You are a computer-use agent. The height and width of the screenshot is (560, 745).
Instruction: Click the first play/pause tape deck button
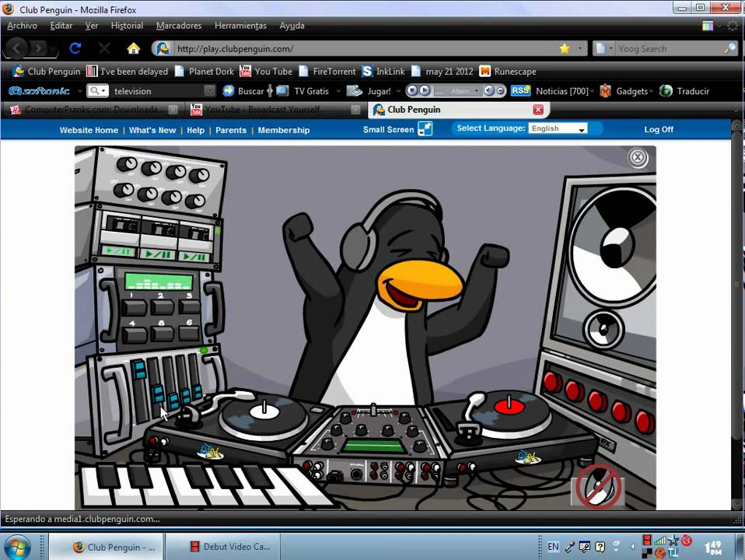click(118, 251)
